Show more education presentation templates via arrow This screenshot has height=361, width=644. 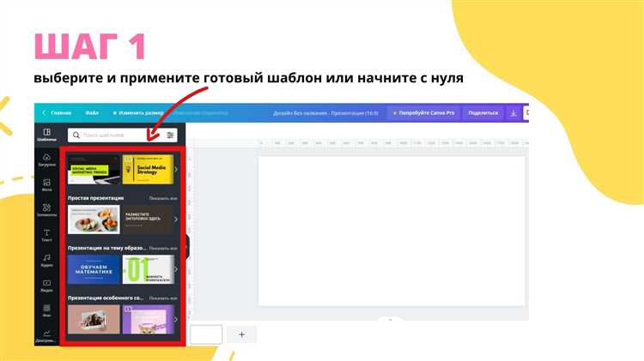point(176,269)
